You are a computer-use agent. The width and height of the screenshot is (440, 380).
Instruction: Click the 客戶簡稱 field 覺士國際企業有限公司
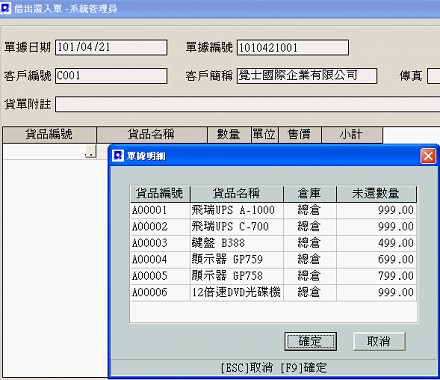pos(307,76)
